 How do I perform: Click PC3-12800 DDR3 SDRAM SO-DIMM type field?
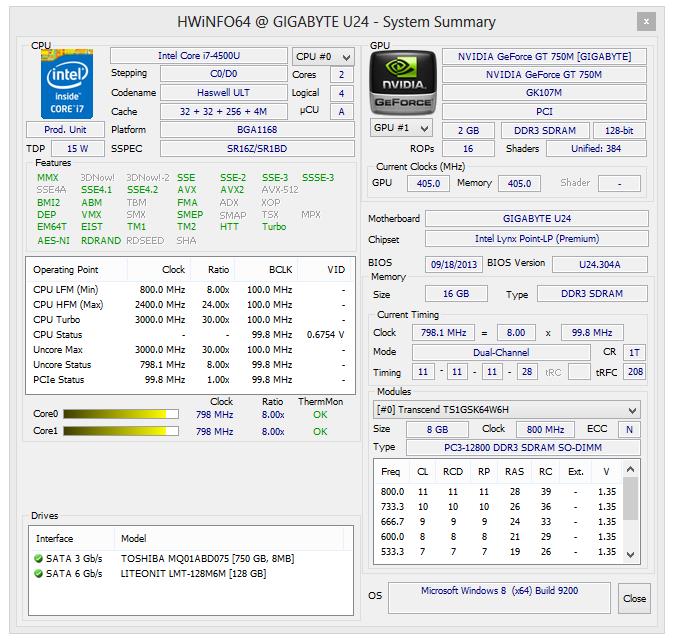coord(523,447)
